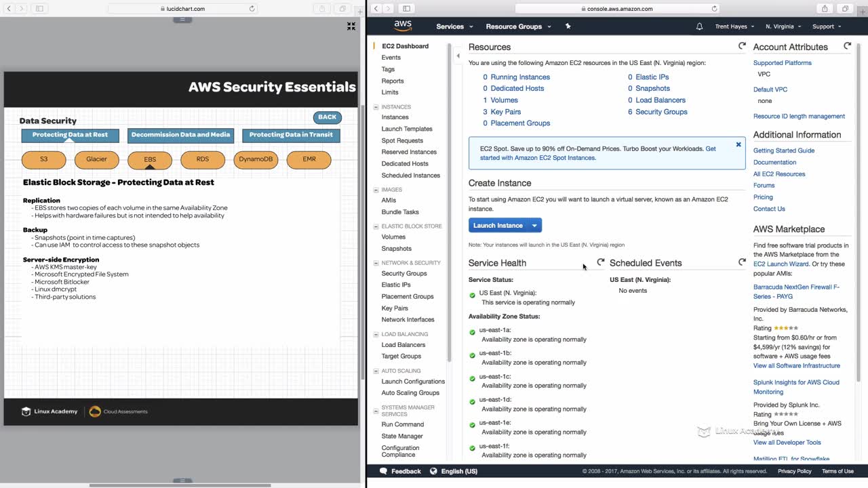Open the Share menu in the AWS Safari window

point(825,9)
